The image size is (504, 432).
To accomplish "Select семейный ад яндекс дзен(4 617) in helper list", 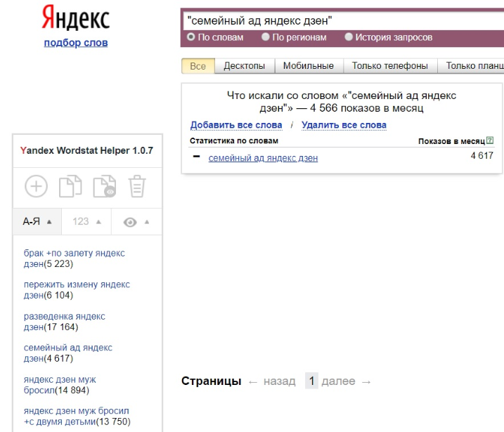I will click(x=67, y=353).
